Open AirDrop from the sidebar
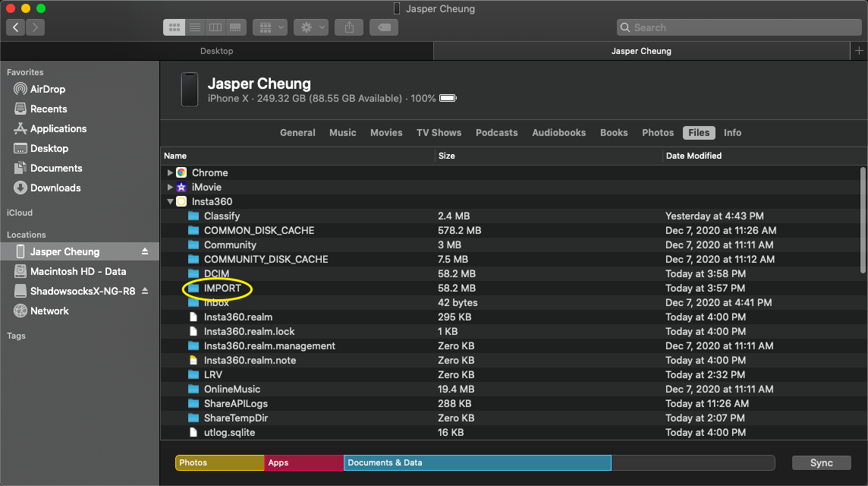 point(47,89)
